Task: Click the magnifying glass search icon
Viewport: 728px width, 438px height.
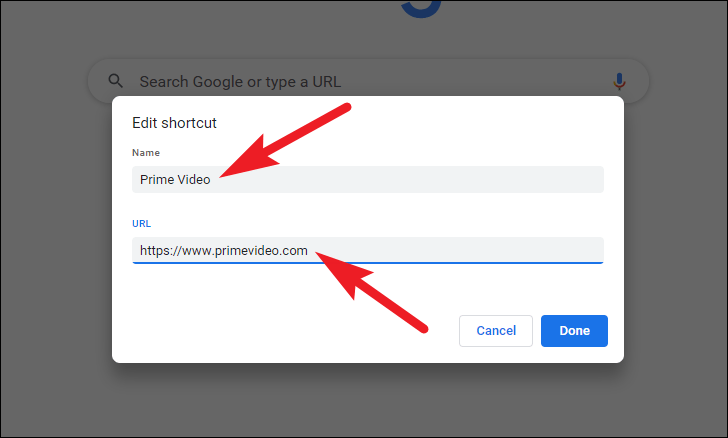Action: 115,81
